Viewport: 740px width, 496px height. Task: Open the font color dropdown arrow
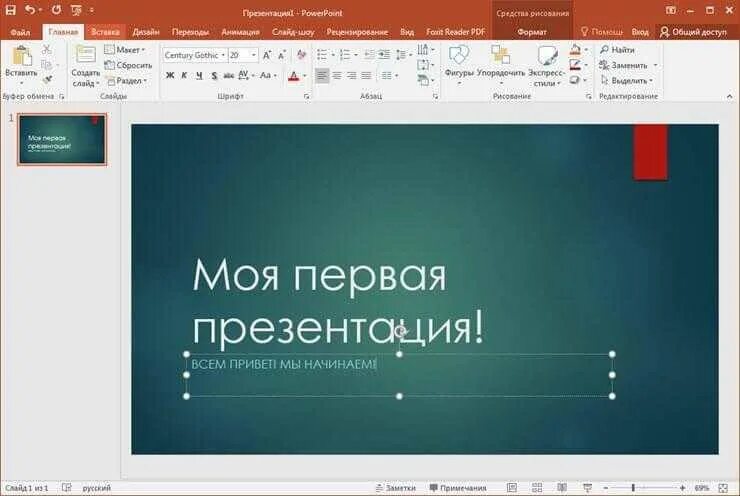[305, 76]
